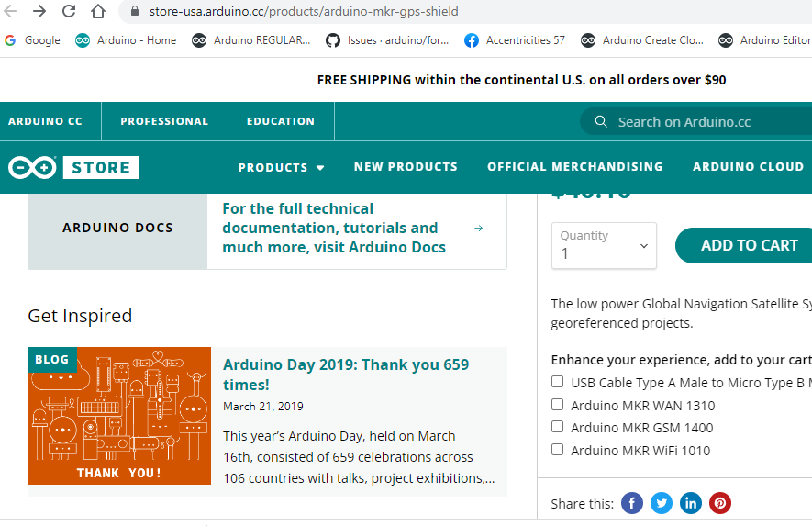Open the Education tab
This screenshot has width=812, height=526.
280,121
